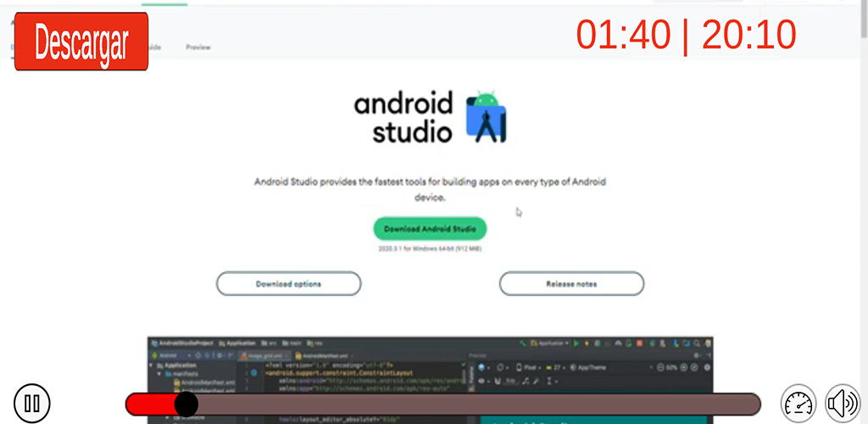Open the playback speed gauge icon
868x424 pixels.
[798, 404]
